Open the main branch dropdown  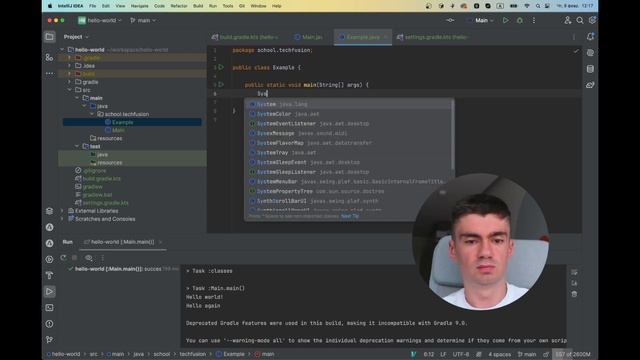143,20
